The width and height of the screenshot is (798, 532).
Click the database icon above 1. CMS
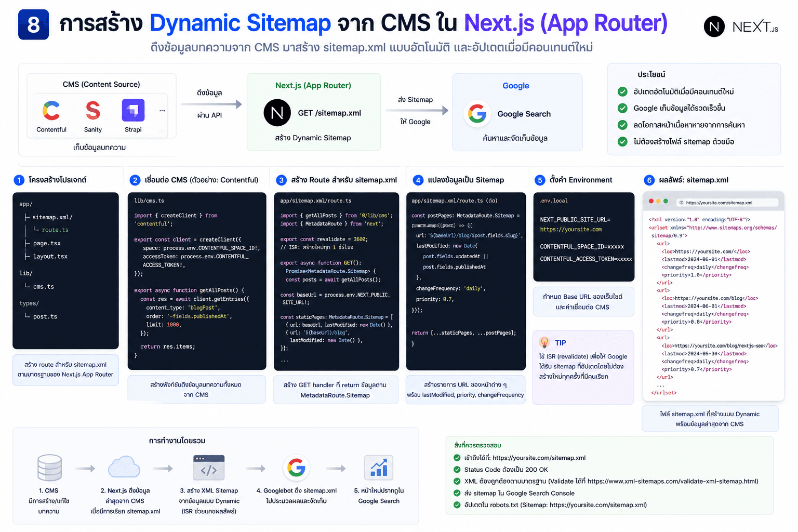click(49, 468)
